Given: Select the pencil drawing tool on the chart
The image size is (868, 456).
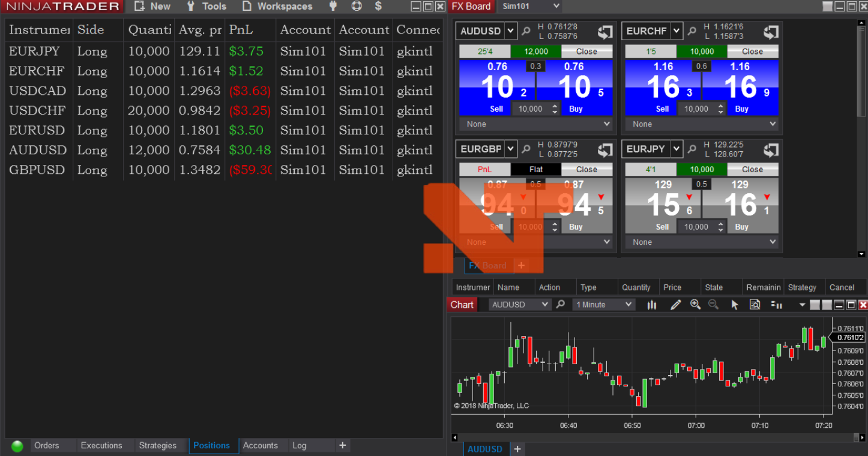Looking at the screenshot, I should 675,304.
